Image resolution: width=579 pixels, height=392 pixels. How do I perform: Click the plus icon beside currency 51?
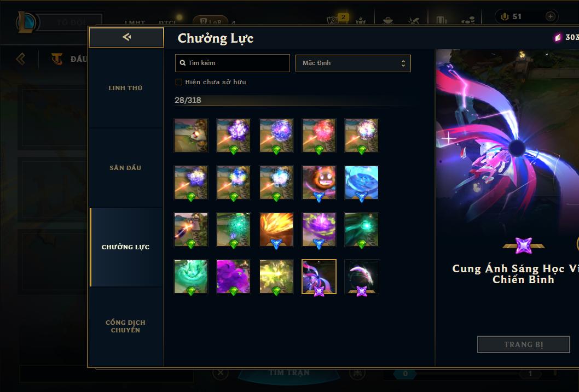point(550,16)
